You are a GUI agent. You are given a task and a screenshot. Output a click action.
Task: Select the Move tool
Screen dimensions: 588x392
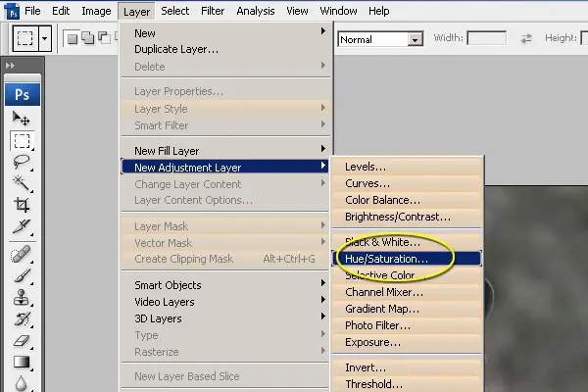coord(22,119)
